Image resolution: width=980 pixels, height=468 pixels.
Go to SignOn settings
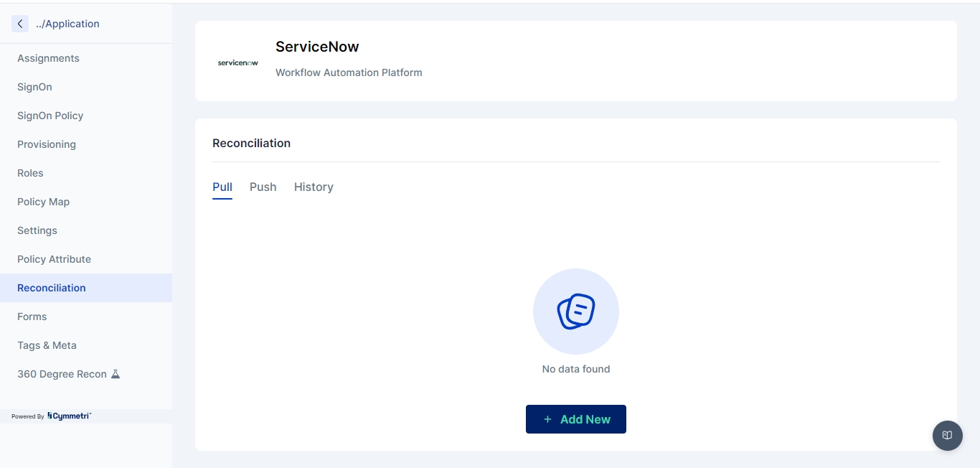34,87
